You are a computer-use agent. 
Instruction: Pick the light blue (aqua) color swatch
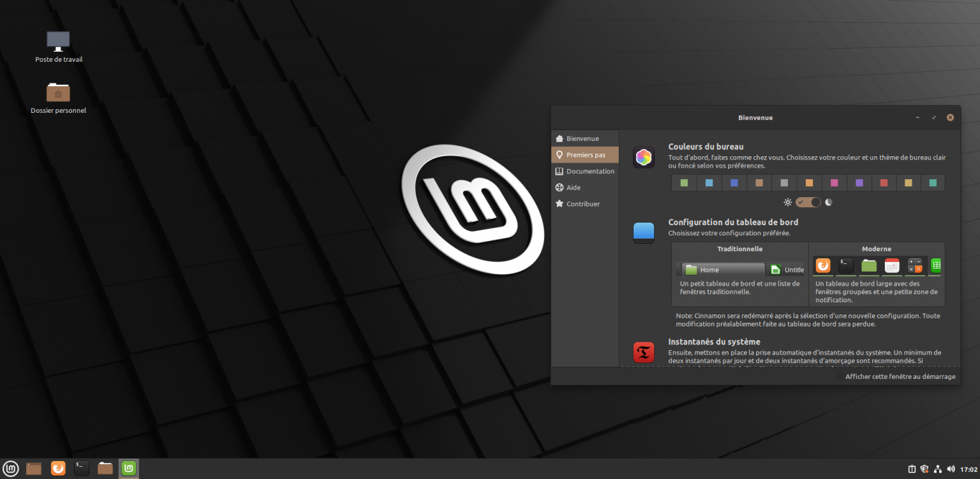[709, 183]
